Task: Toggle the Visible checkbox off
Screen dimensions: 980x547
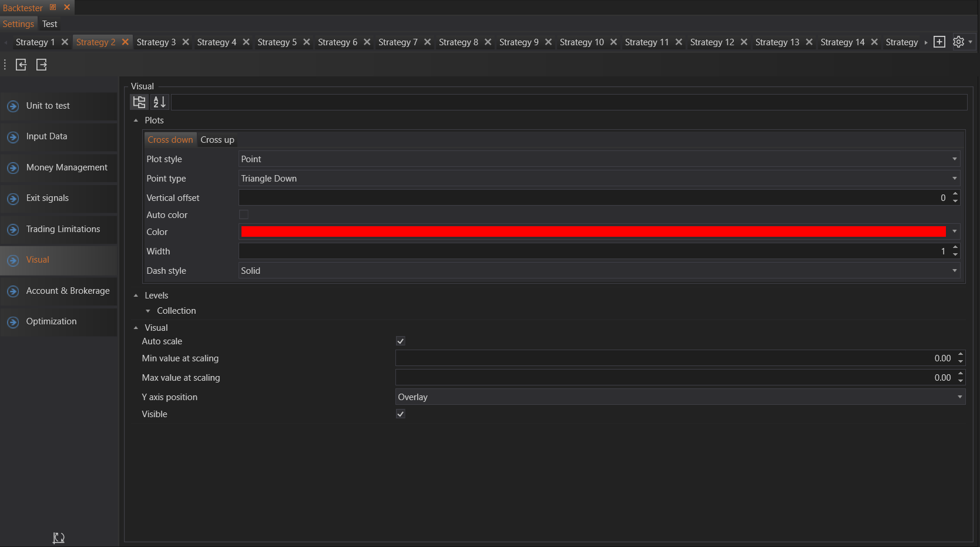Action: pos(401,414)
